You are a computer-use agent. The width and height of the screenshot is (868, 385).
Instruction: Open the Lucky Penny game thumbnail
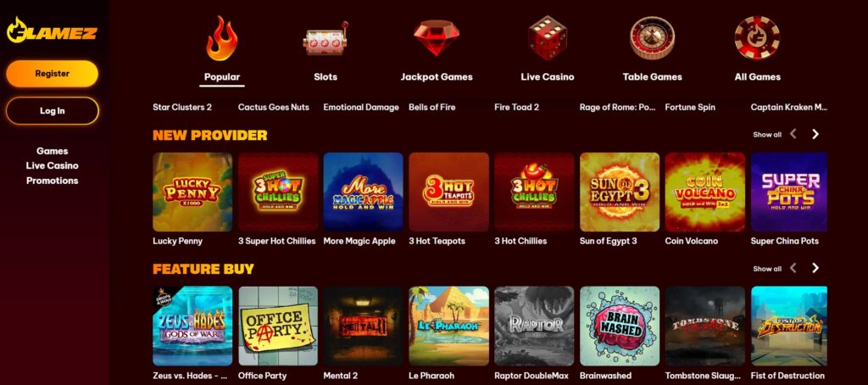pos(192,192)
